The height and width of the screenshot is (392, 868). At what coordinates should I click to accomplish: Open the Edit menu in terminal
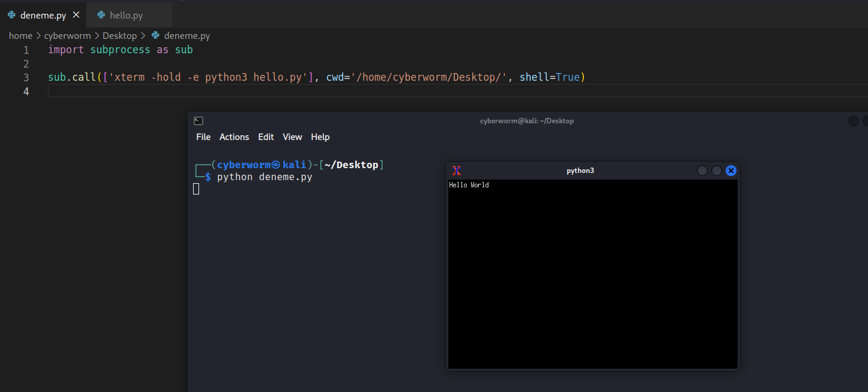266,137
